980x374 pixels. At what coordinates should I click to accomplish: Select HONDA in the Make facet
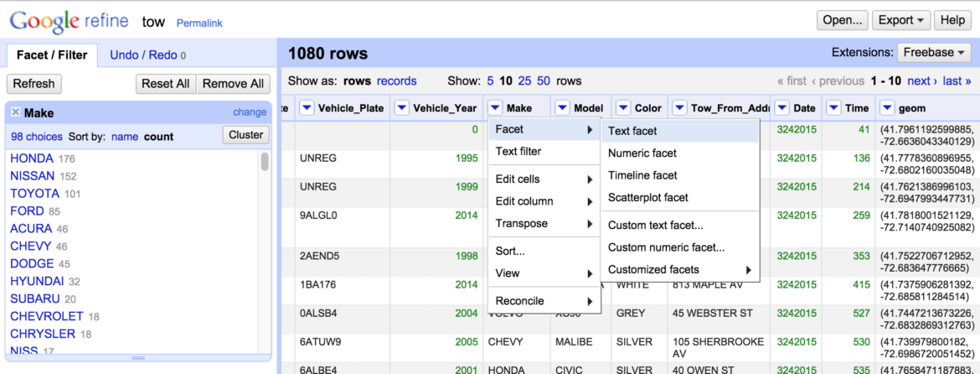(32, 158)
